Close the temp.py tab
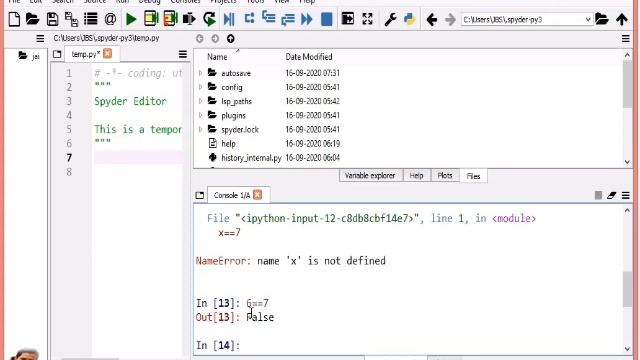Viewport: 640px width, 360px height. tap(107, 53)
